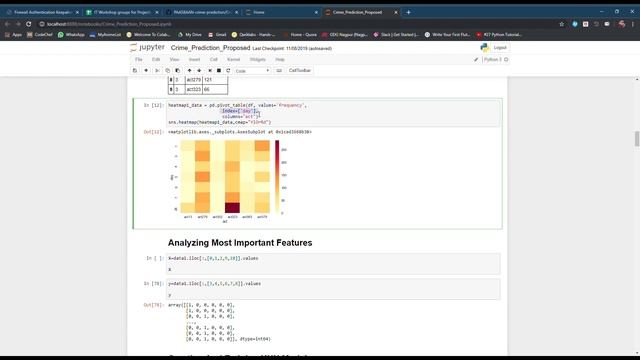Restart the kernel with circular arrow icon
The width and height of the screenshot is (640, 360).
tap(228, 71)
